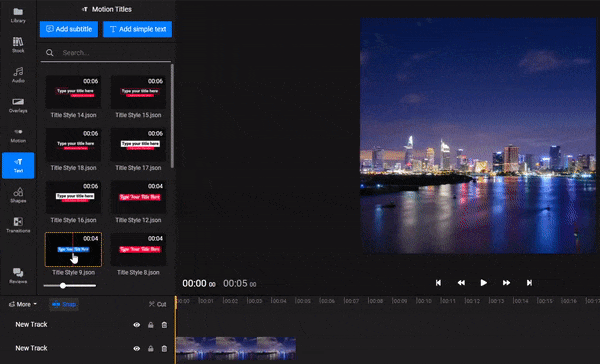
Task: Delete the top New Track
Action: (164, 325)
